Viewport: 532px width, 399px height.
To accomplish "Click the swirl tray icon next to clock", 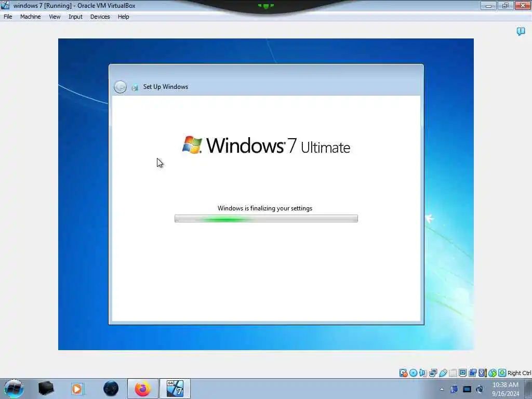I will click(x=480, y=389).
